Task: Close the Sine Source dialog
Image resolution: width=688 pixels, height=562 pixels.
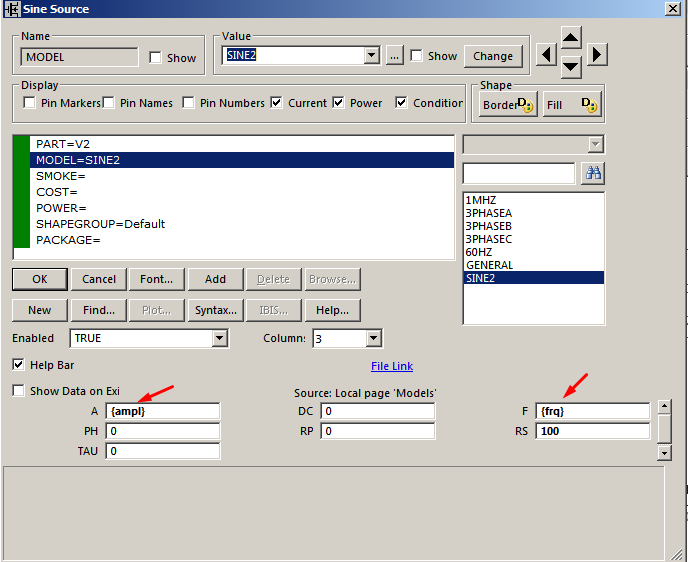Action: (673, 8)
